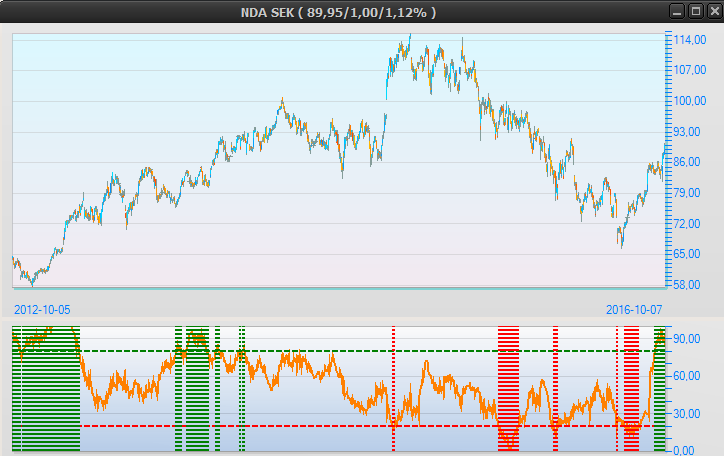Click the 107,00 price axis label
Image resolution: width=724 pixels, height=456 pixels.
690,70
